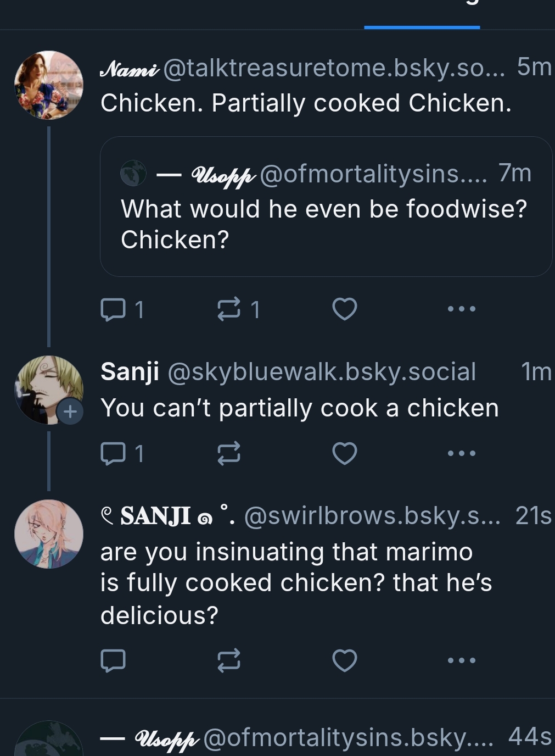This screenshot has width=555, height=756.
Task: Open Usopp's small avatar in quoted post
Action: click(x=133, y=174)
